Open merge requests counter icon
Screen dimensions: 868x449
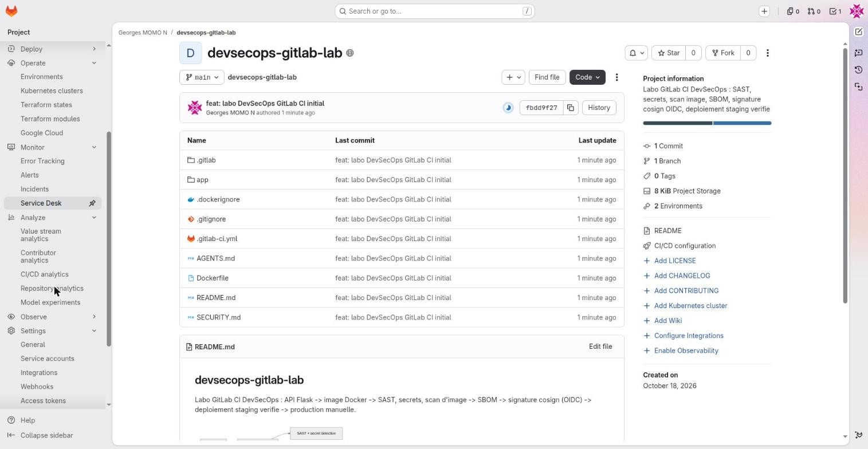pos(814,11)
